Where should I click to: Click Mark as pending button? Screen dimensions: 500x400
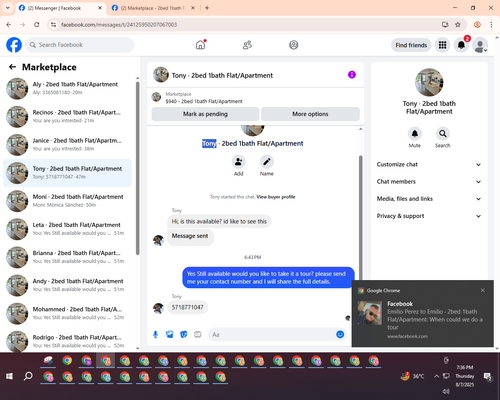pyautogui.click(x=205, y=114)
